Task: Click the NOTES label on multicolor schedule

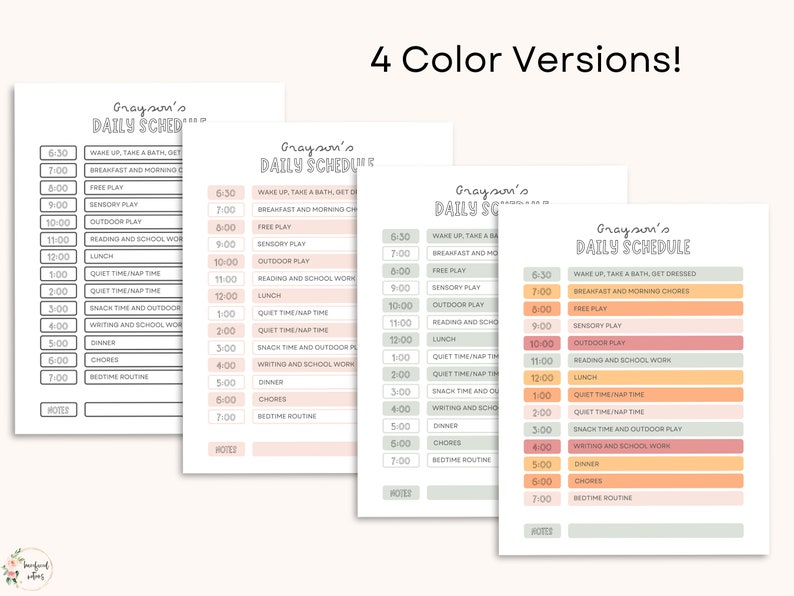Action: (x=542, y=531)
